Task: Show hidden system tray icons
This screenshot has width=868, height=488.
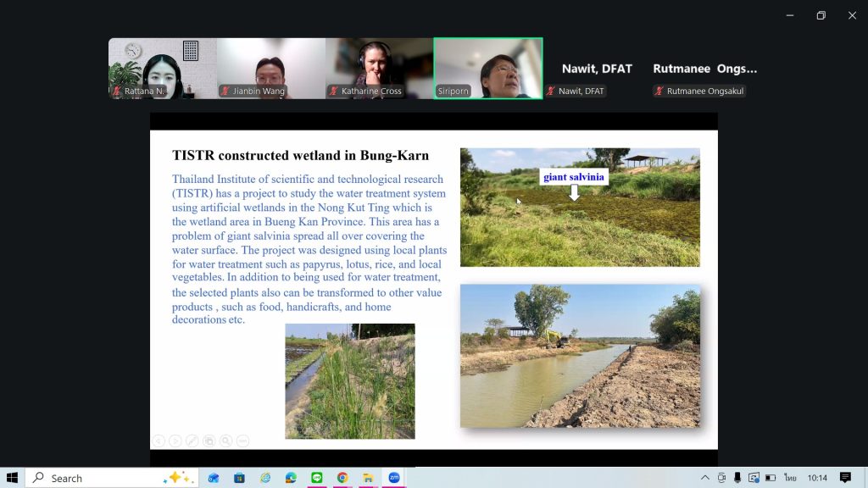Action: (704, 478)
